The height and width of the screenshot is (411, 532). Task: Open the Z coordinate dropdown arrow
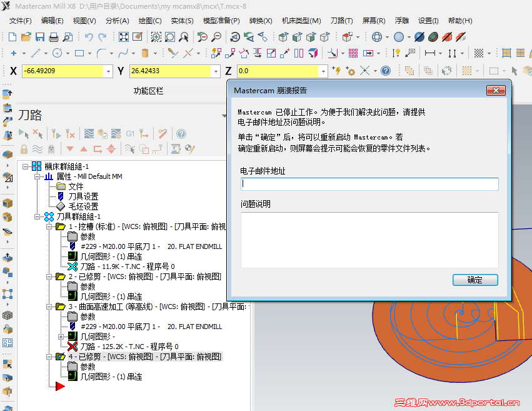(323, 71)
